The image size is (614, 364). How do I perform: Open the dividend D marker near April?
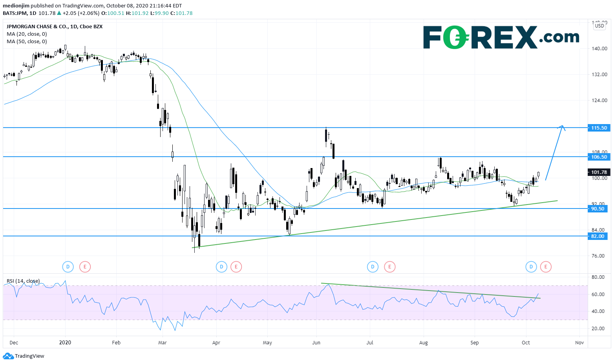click(x=221, y=267)
